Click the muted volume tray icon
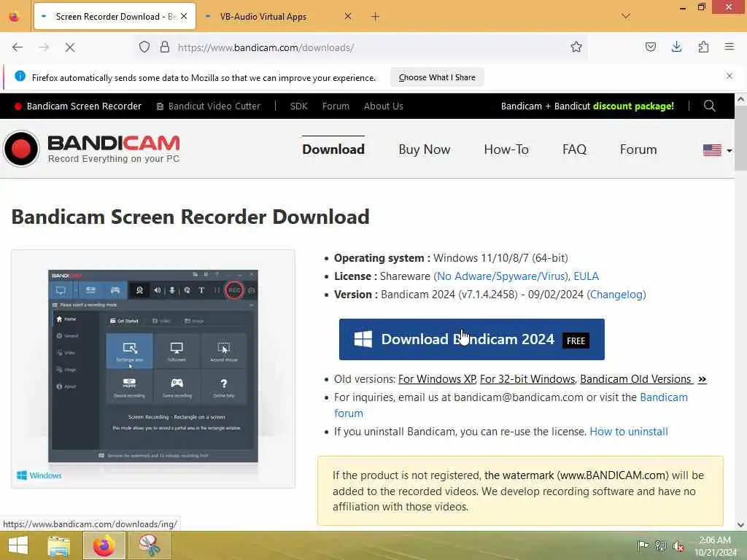 (678, 545)
